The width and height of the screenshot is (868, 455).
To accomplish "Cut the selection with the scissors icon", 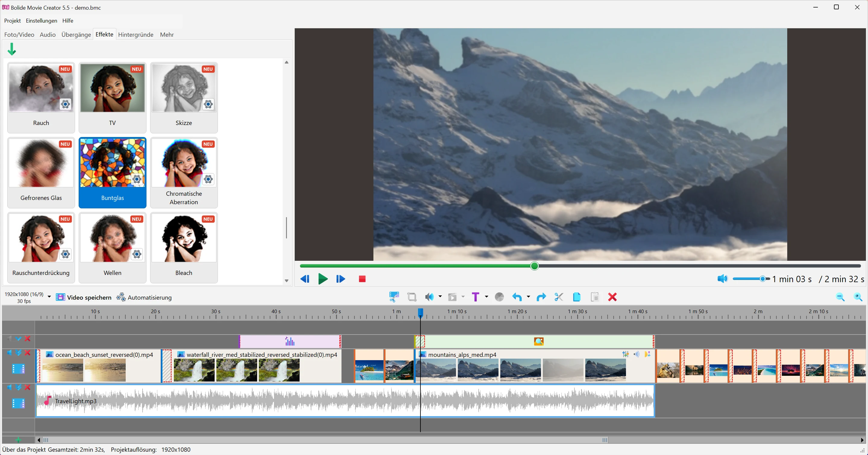I will click(x=559, y=297).
